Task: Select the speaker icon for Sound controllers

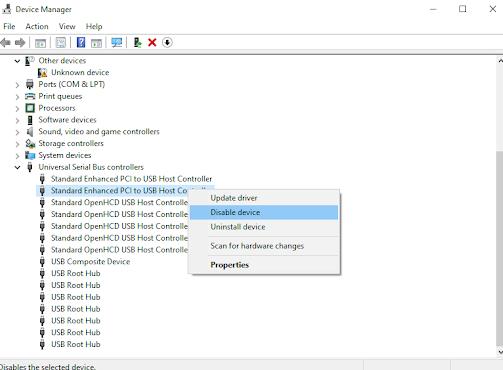Action: pyautogui.click(x=30, y=132)
